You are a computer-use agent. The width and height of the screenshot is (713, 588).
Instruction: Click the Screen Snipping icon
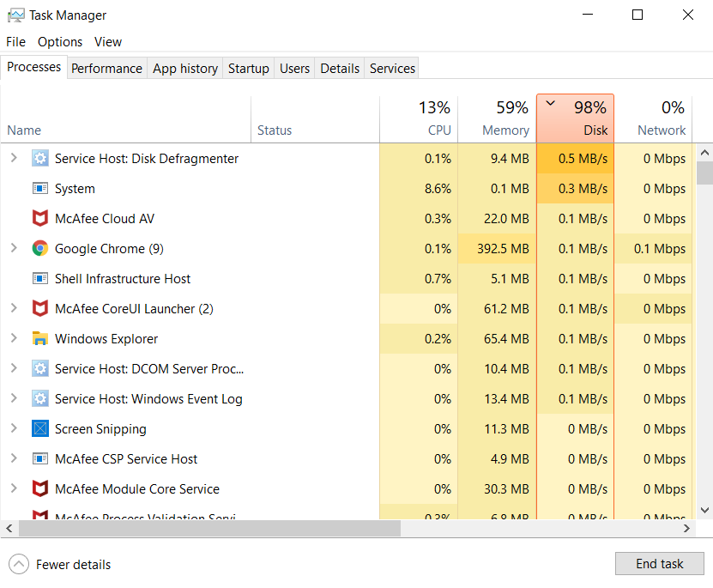point(40,428)
